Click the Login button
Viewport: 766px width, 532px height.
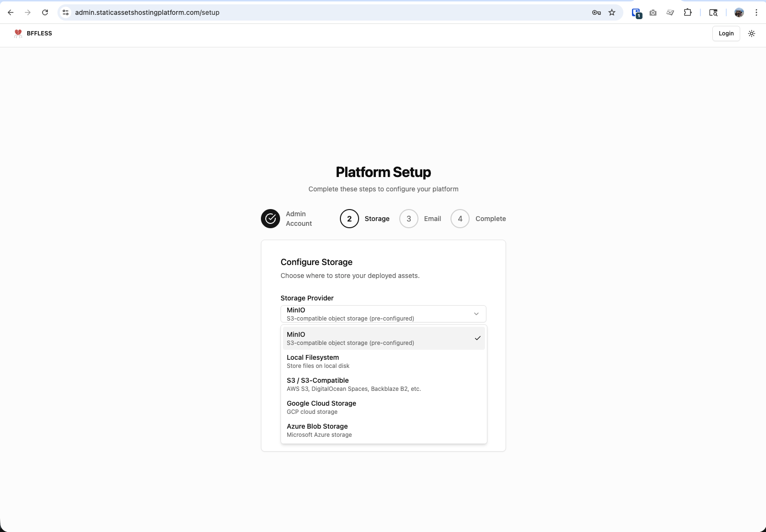click(x=726, y=33)
